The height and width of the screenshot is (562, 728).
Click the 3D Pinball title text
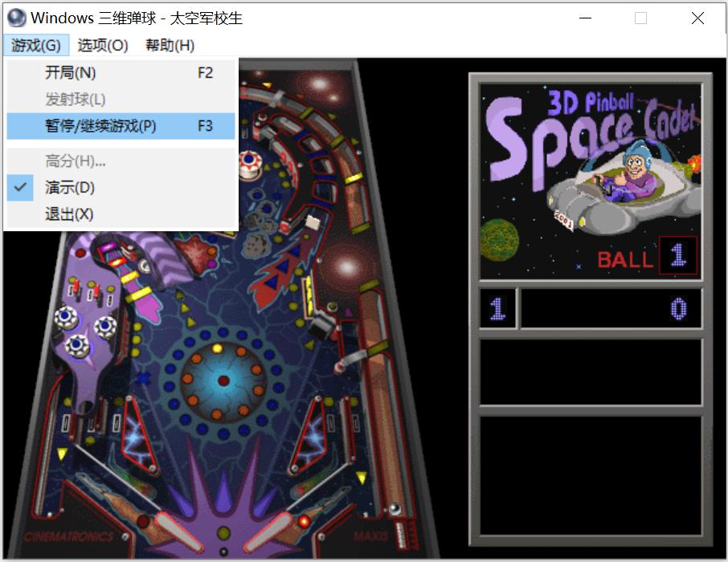coord(591,101)
